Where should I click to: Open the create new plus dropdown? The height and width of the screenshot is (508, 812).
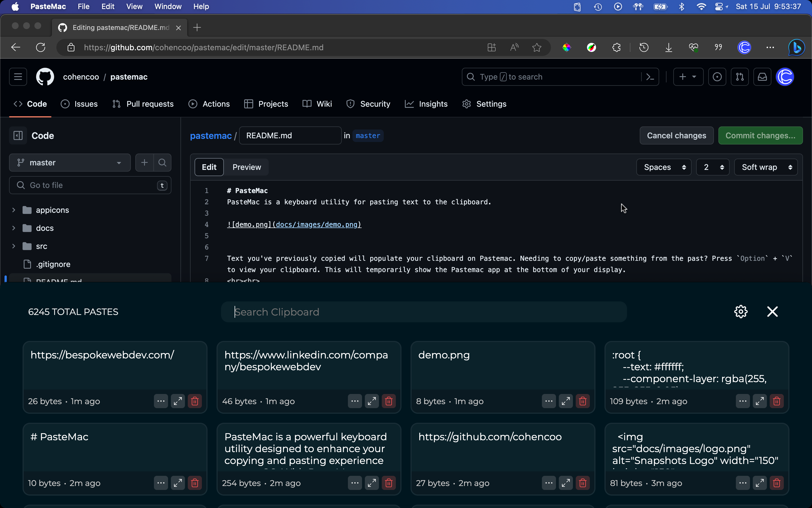tap(688, 77)
